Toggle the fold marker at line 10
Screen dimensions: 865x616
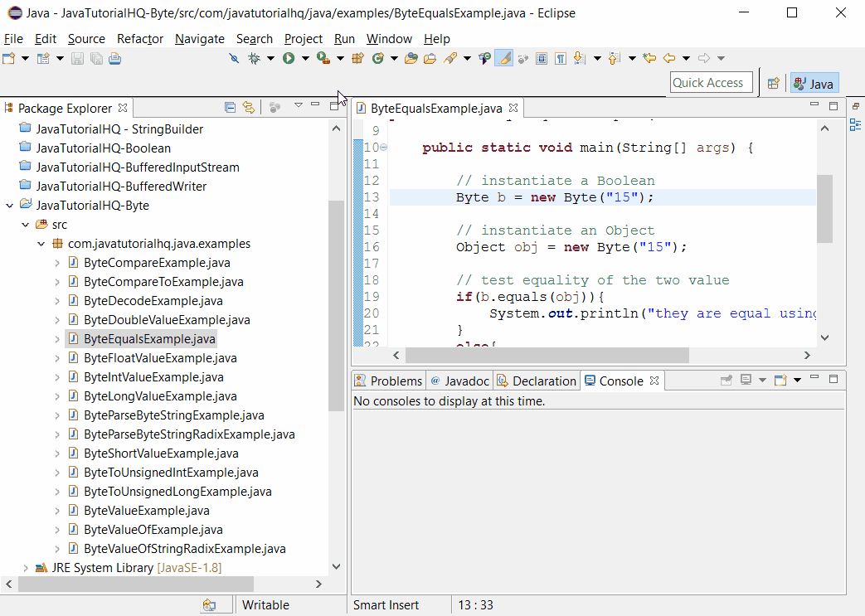383,148
